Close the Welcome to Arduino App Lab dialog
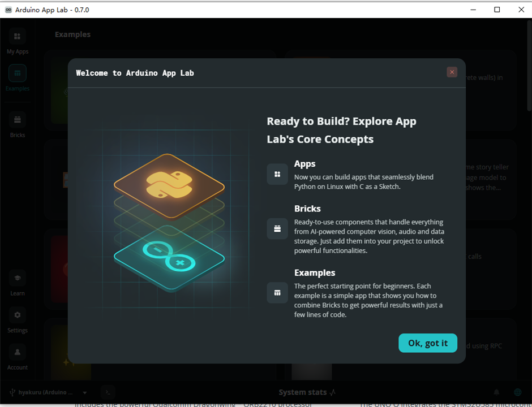532x407 pixels. tap(452, 72)
